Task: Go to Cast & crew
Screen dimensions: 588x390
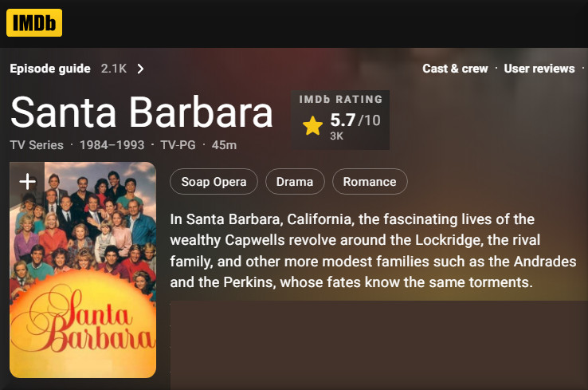Action: (455, 69)
